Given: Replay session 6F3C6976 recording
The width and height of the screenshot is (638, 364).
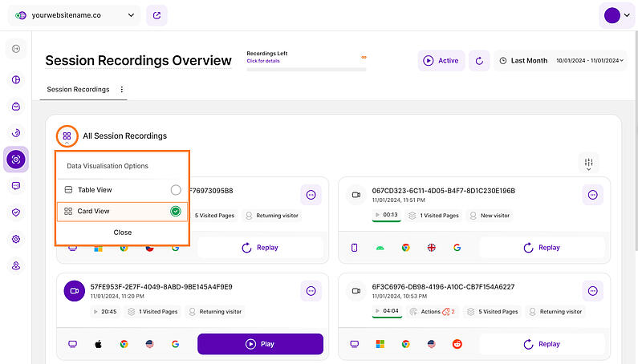Looking at the screenshot, I should point(542,344).
